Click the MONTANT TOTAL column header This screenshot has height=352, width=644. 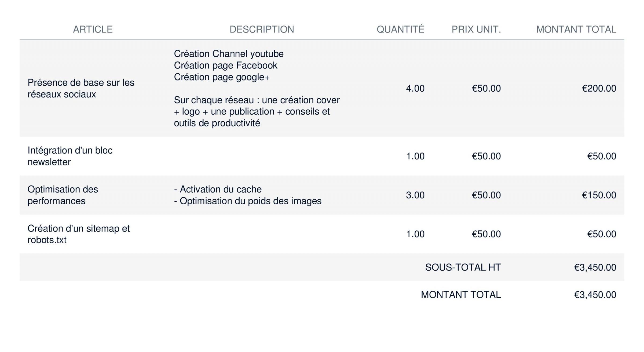click(x=576, y=29)
